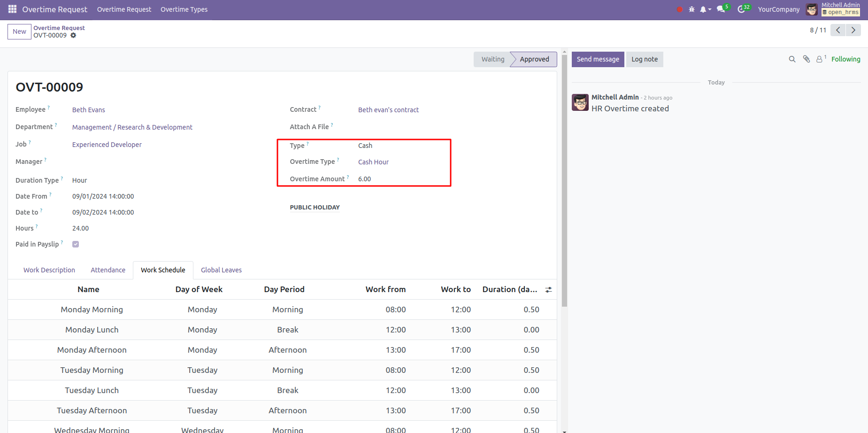The width and height of the screenshot is (868, 433).
Task: Click the paperclip attachments icon
Action: 807,59
